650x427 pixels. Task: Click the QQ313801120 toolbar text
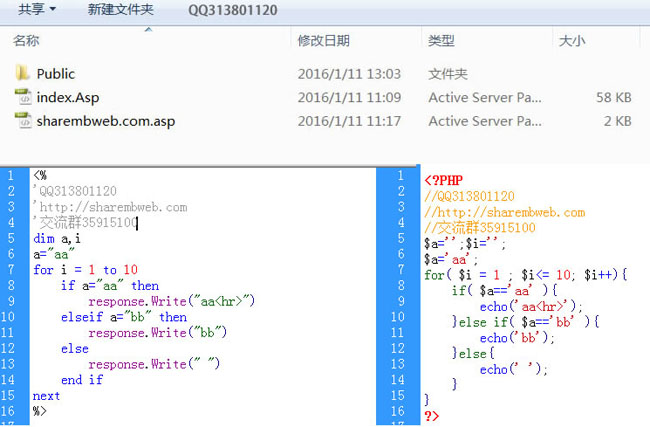233,10
